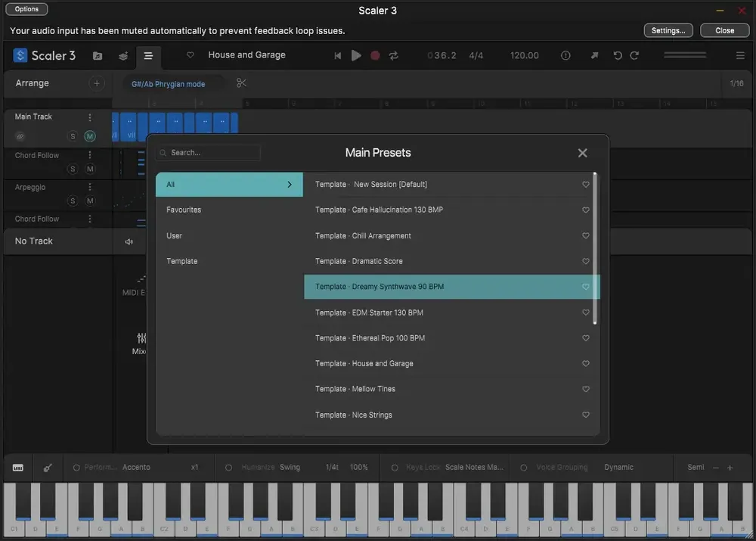Mute the Arpeggio track
Image resolution: width=756 pixels, height=541 pixels.
(x=90, y=201)
